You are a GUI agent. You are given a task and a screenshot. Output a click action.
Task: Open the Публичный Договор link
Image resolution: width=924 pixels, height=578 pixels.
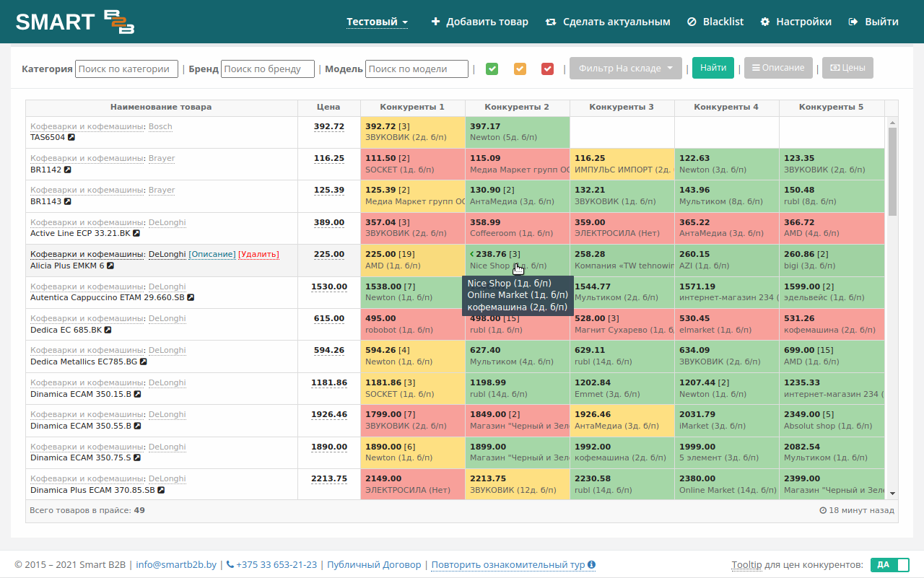pos(374,565)
